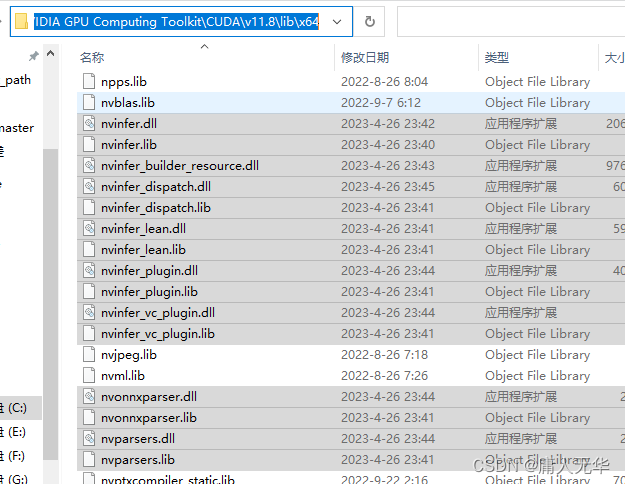Click the DLL icon of nvinfer_dispatch.dll
The image size is (625, 484).
89,186
